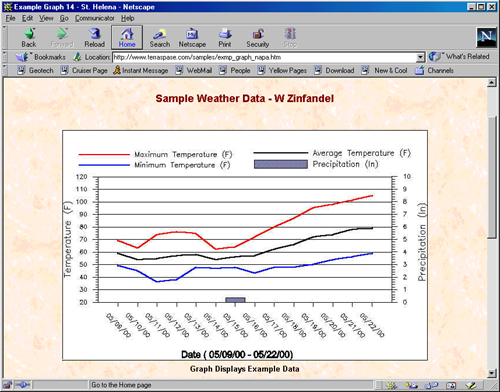Open the View menu
The height and width of the screenshot is (392, 500).
[x=46, y=18]
